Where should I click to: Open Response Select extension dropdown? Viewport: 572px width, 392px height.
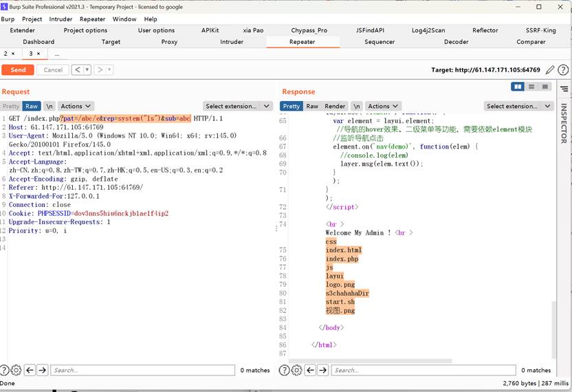point(518,106)
